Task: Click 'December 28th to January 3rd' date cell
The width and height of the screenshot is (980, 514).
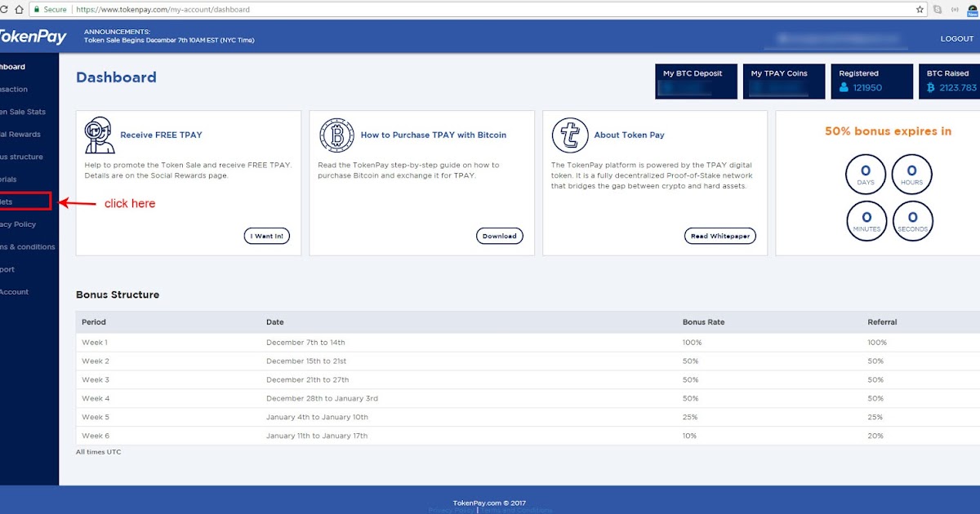Action: coord(322,399)
